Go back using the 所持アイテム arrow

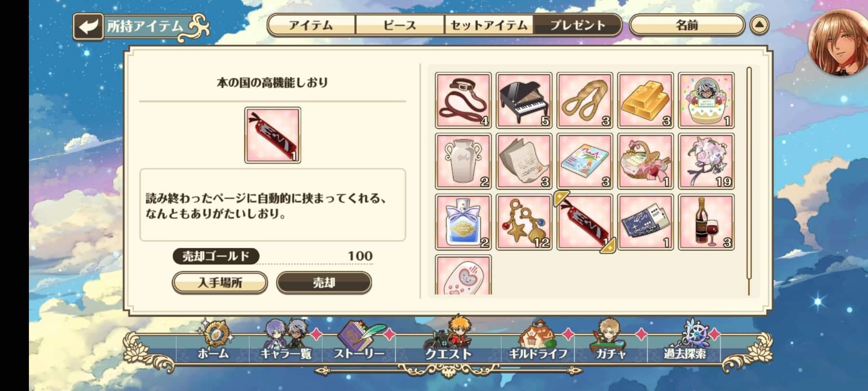(x=88, y=26)
